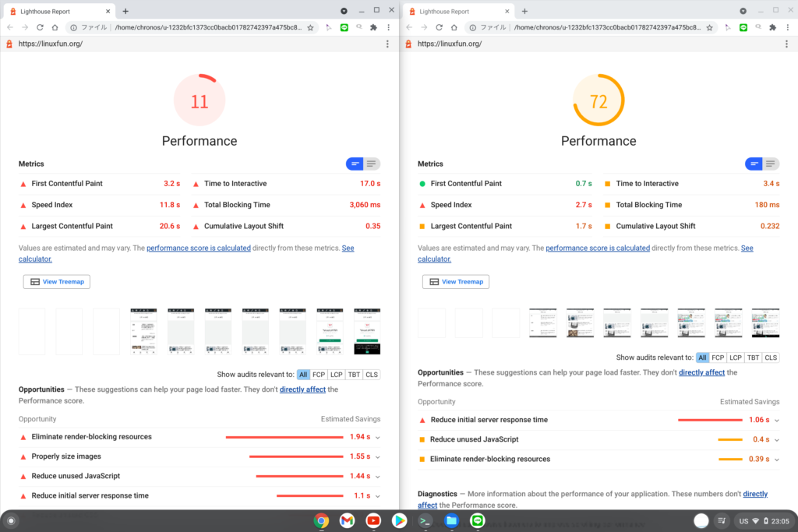Filter audits by CLS in right report
This screenshot has width=798, height=532.
(771, 358)
